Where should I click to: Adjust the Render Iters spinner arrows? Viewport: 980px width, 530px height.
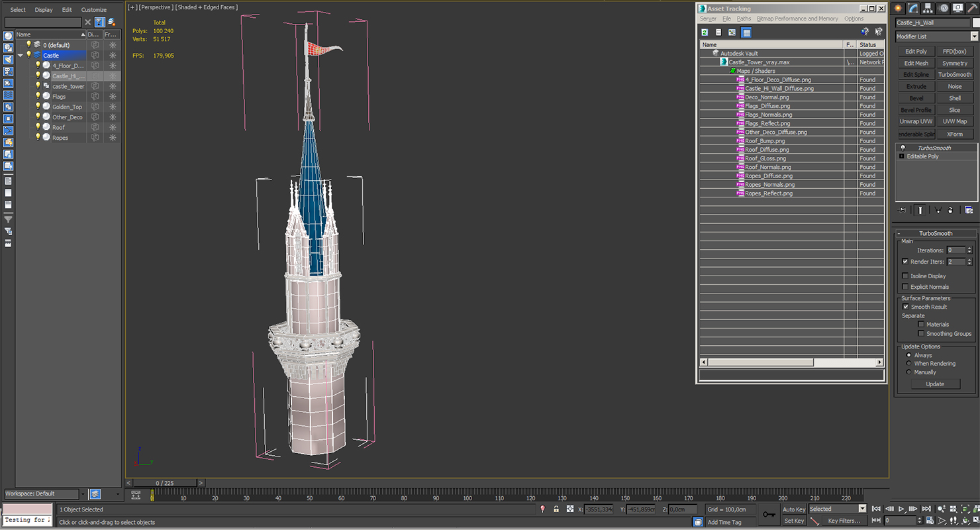pyautogui.click(x=969, y=262)
